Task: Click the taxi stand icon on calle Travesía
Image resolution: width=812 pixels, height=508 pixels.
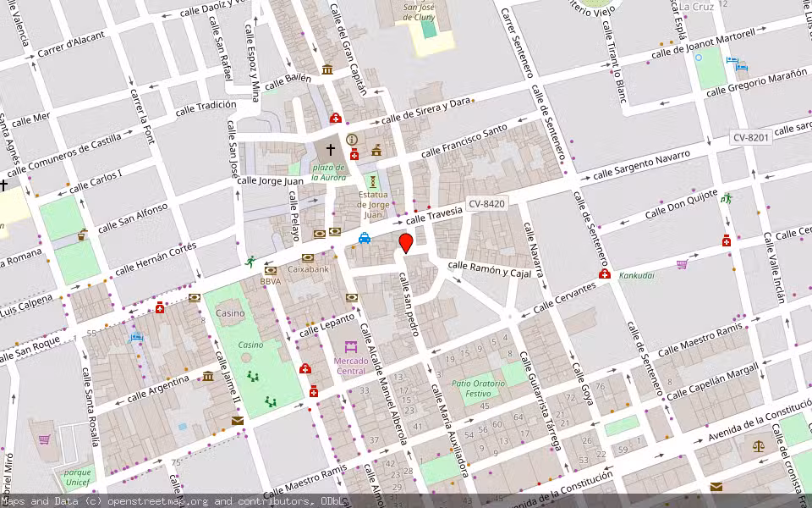Action: point(364,239)
